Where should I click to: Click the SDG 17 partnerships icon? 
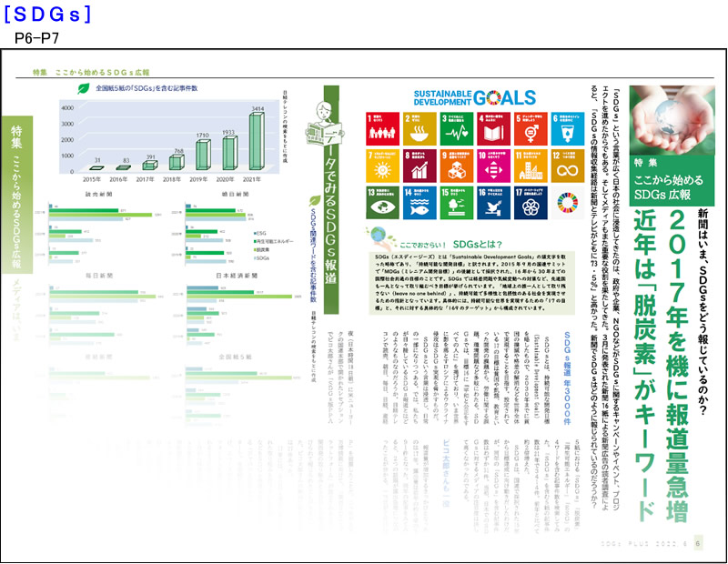[531, 203]
